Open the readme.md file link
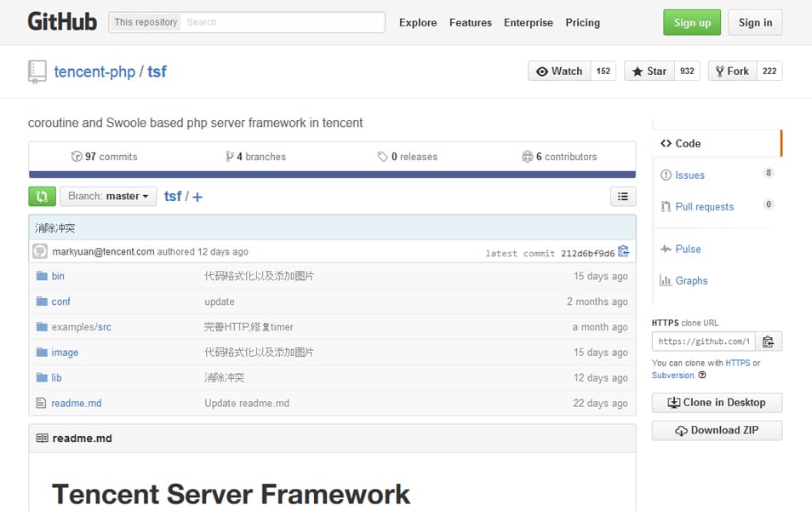The image size is (812, 511). 76,403
